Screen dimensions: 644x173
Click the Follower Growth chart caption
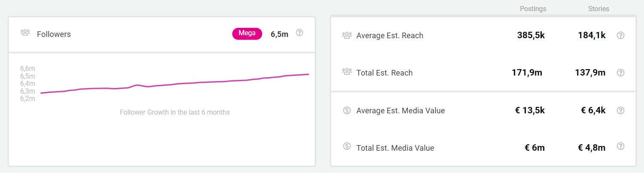click(x=174, y=112)
